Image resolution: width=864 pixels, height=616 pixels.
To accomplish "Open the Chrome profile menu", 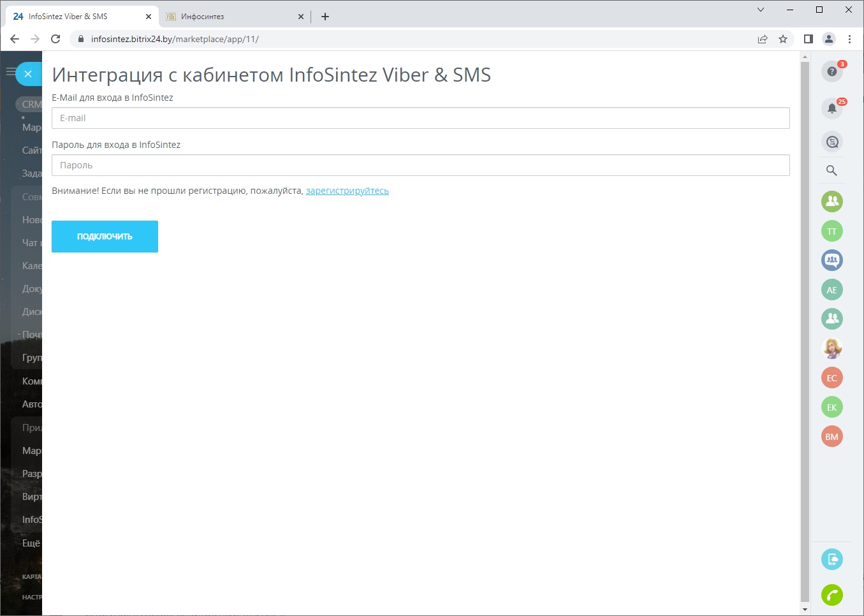I will [829, 39].
